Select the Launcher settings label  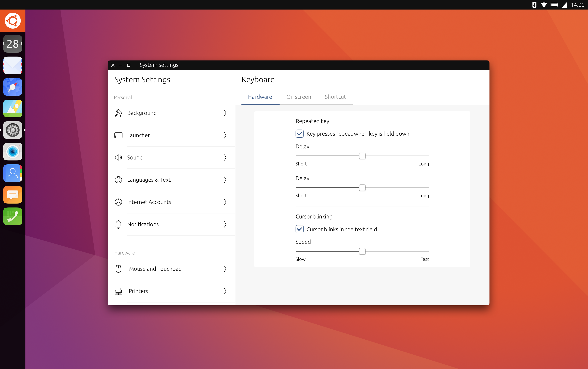(x=139, y=135)
